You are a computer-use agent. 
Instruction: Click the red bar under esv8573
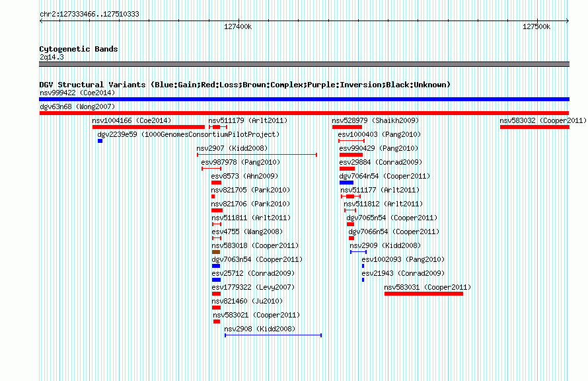217,183
